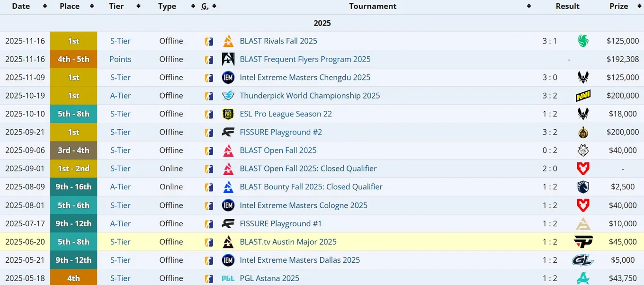This screenshot has height=285, width=644.
Task: Click 9th - 16th place cell
Action: click(74, 187)
